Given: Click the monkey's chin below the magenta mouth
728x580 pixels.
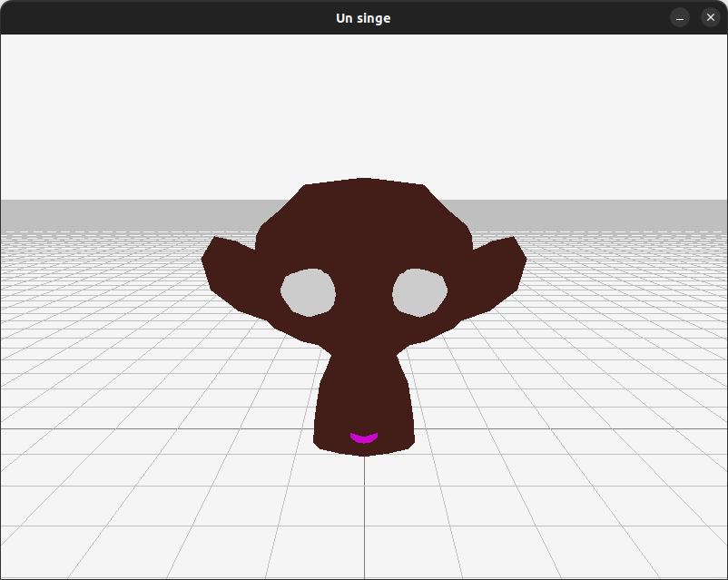Looking at the screenshot, I should [x=364, y=449].
